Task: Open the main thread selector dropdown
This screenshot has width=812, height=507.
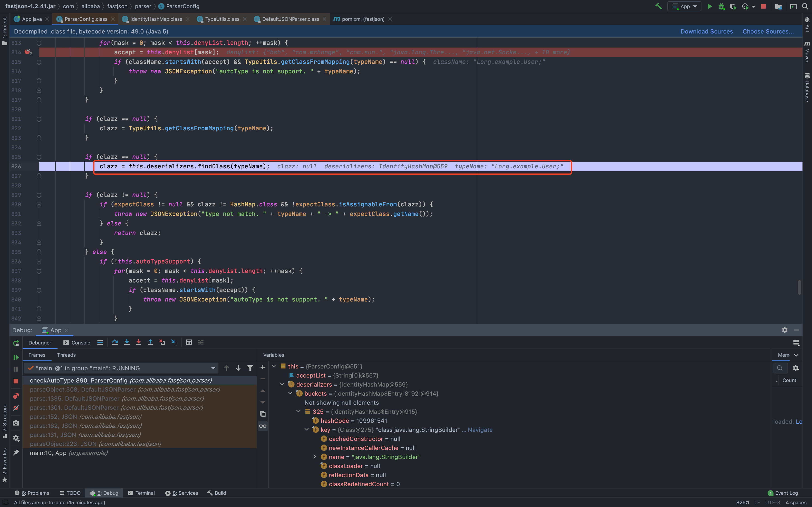Action: 213,368
